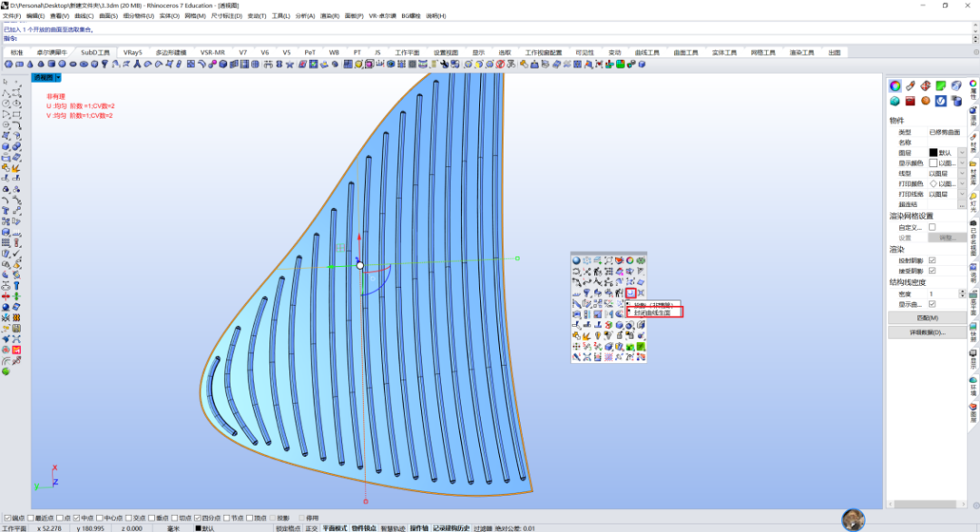Click the blue V-Ray properties icon
The image size is (980, 532).
941,101
